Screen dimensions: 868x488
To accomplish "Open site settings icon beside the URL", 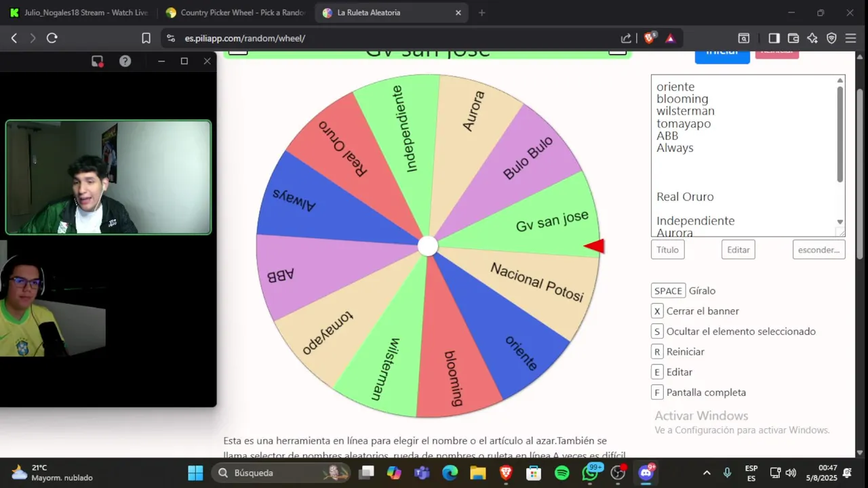I will pyautogui.click(x=170, y=39).
